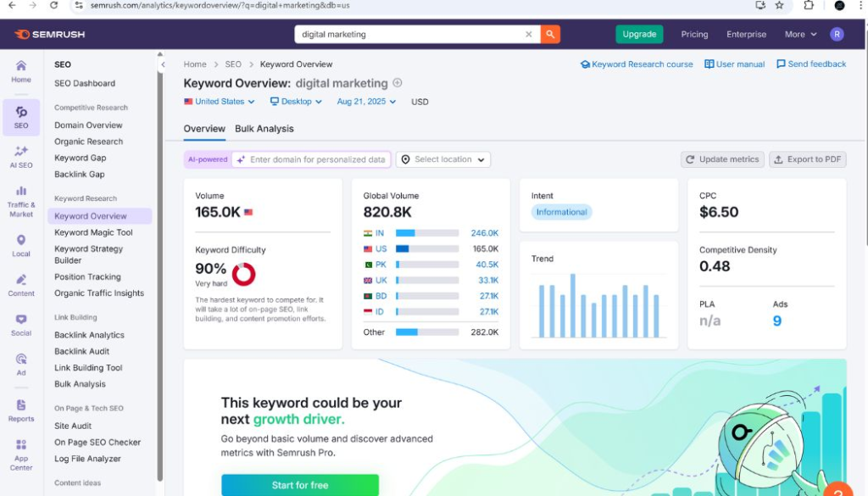
Task: Click the US global volume bar
Action: point(427,249)
